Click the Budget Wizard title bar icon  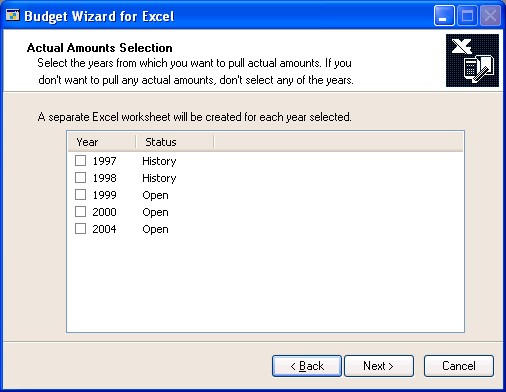click(x=13, y=16)
